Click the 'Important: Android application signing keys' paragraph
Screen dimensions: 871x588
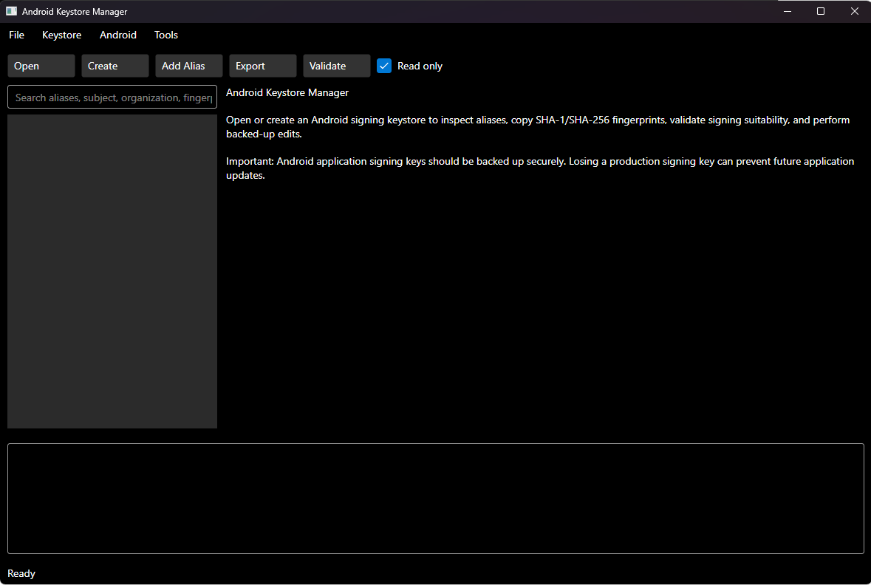[x=540, y=168]
